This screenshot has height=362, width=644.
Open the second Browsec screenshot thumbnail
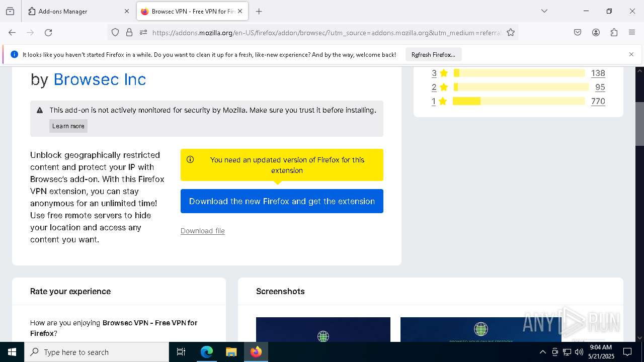click(480, 329)
